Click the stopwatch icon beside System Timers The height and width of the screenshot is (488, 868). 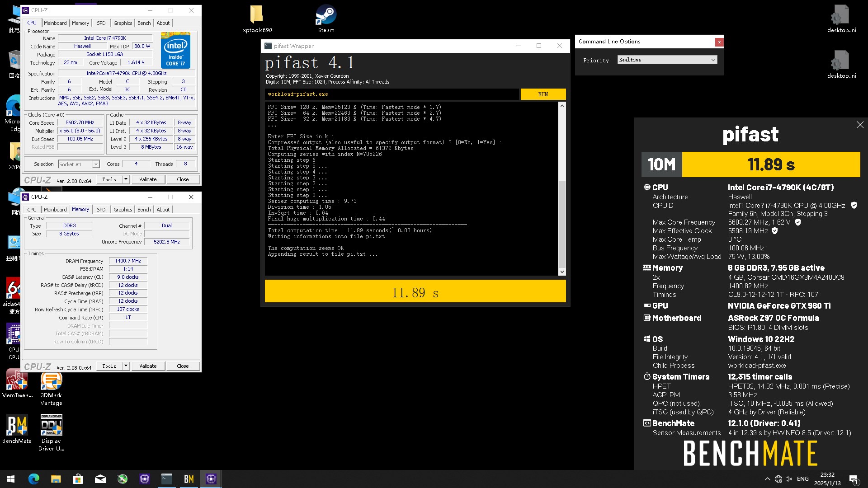tap(647, 376)
